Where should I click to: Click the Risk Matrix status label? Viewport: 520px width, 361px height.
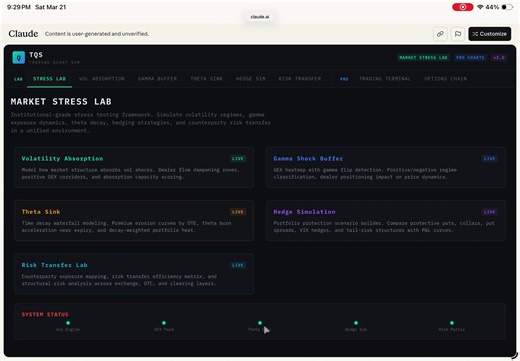[x=452, y=330]
